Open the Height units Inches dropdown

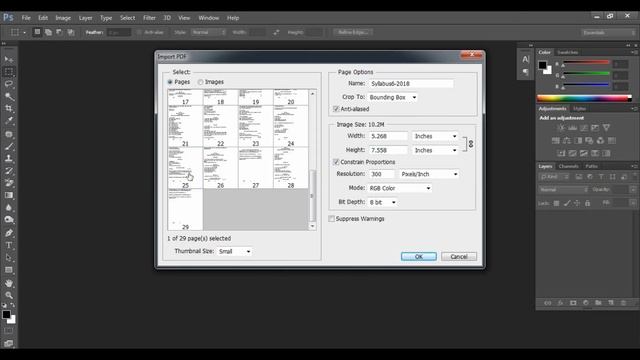[x=435, y=150]
